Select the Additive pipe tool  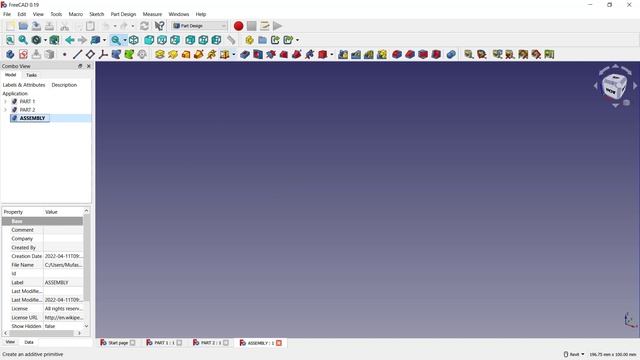click(199, 54)
